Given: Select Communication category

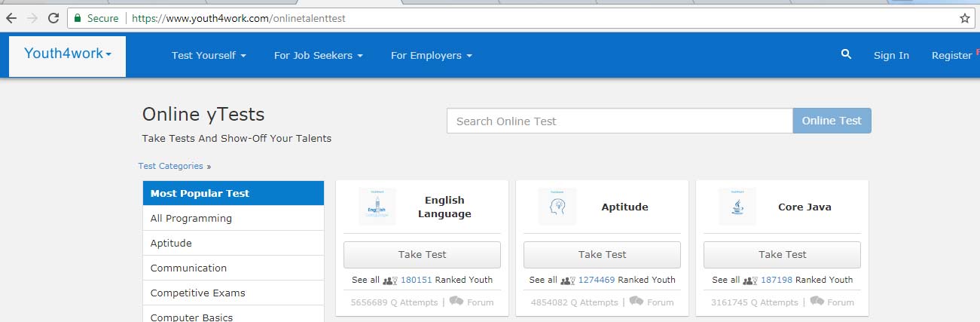Looking at the screenshot, I should (234, 268).
